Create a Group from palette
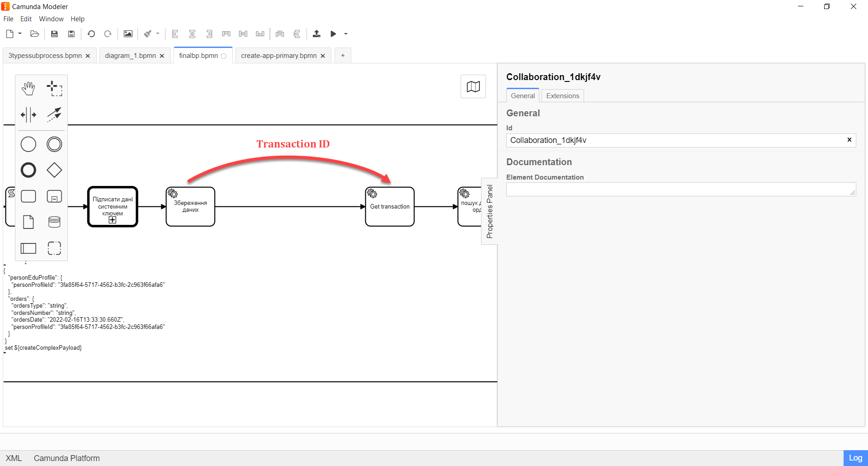This screenshot has width=868, height=466. [54, 248]
